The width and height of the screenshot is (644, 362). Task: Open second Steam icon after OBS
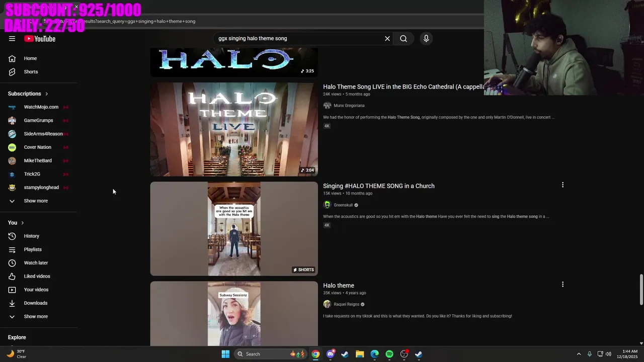pos(419,354)
